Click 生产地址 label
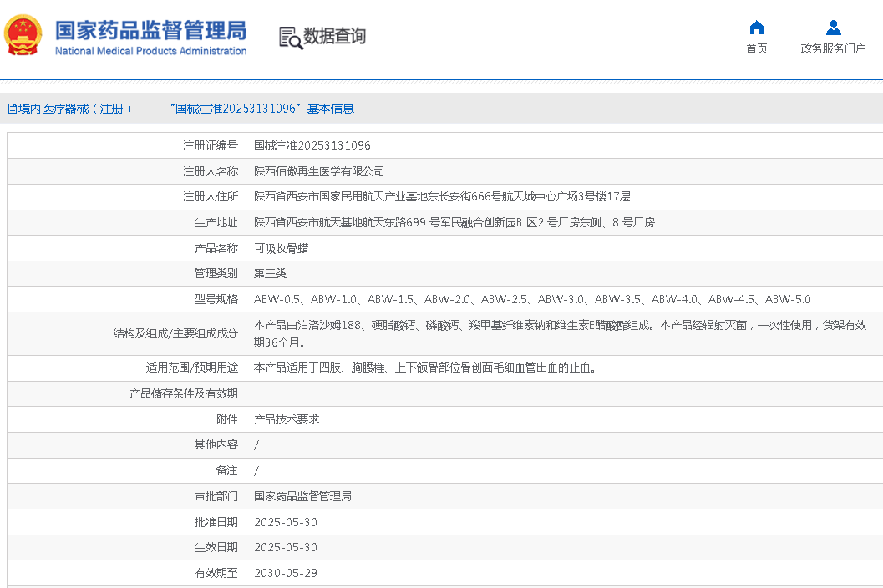 click(x=216, y=222)
